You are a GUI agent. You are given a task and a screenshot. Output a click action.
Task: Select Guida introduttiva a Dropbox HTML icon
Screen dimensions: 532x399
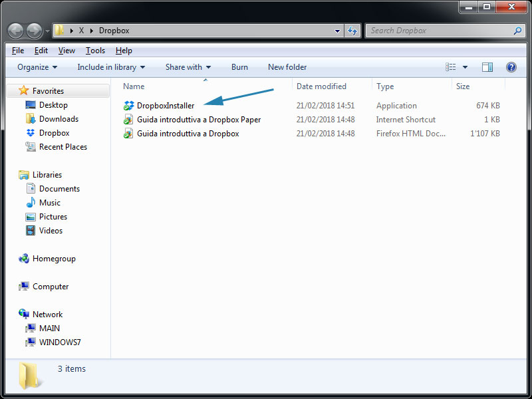tap(128, 134)
